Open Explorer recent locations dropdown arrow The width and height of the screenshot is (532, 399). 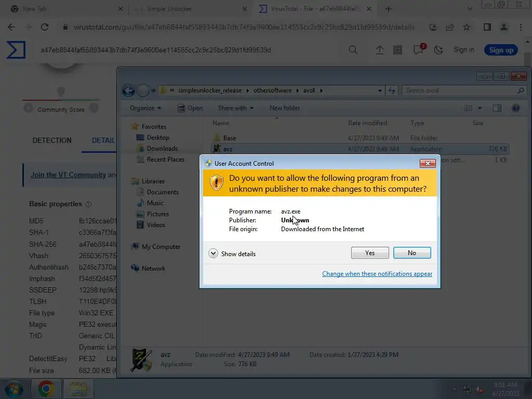tap(153, 90)
